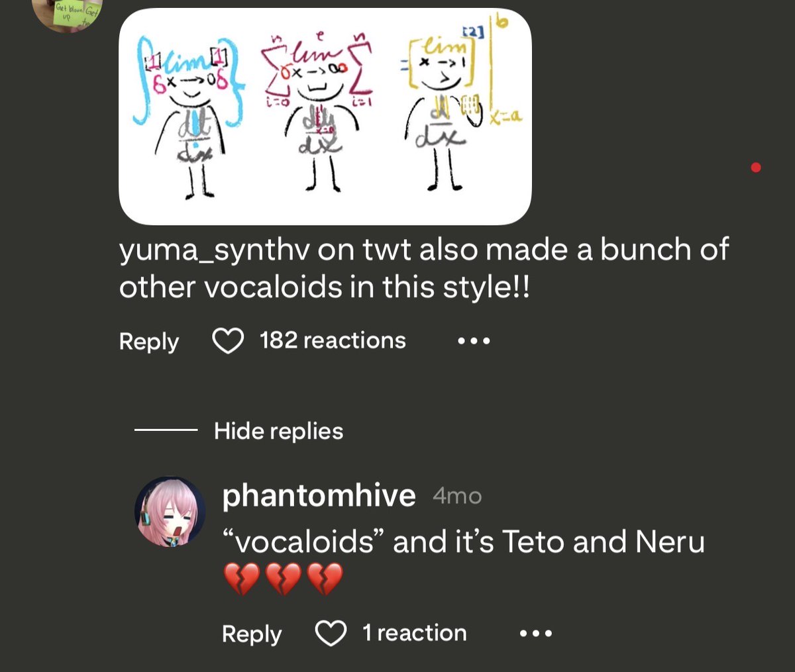795x672 pixels.
Task: Select the yuma_synthv comment text
Action: 424,268
